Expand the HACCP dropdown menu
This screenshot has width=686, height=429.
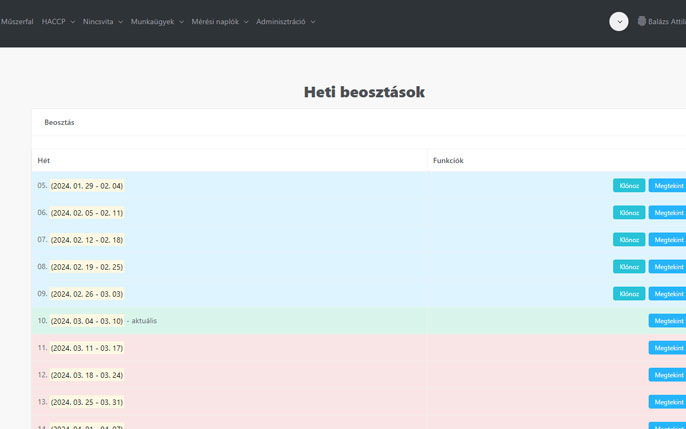pyautogui.click(x=58, y=21)
